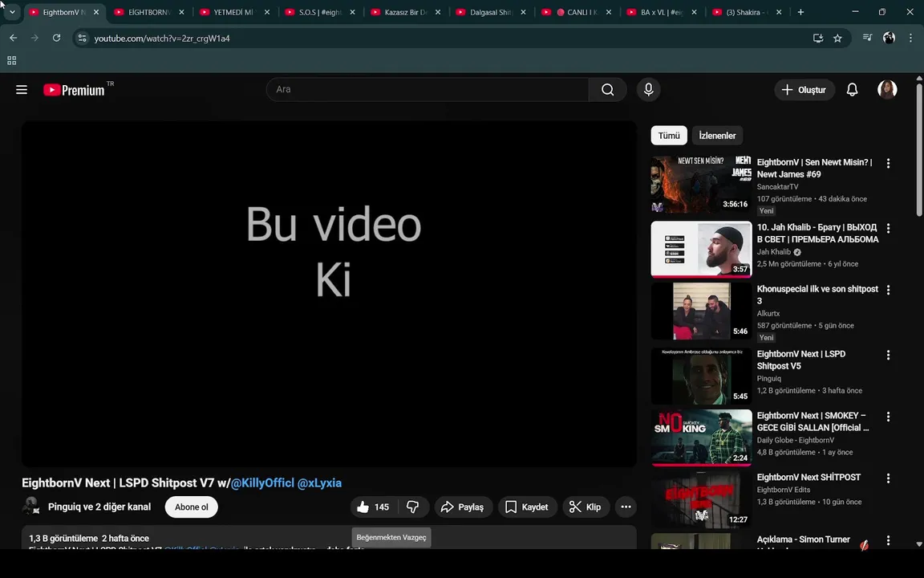Select the Tümü filter chip

click(669, 136)
